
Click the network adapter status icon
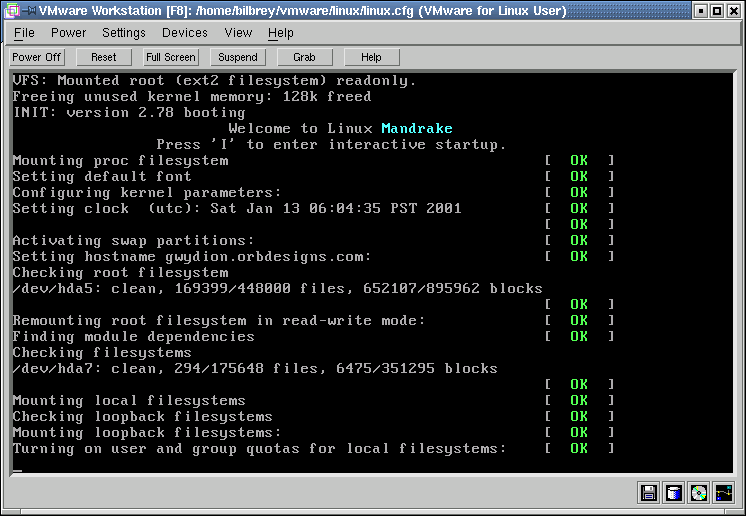pos(724,492)
